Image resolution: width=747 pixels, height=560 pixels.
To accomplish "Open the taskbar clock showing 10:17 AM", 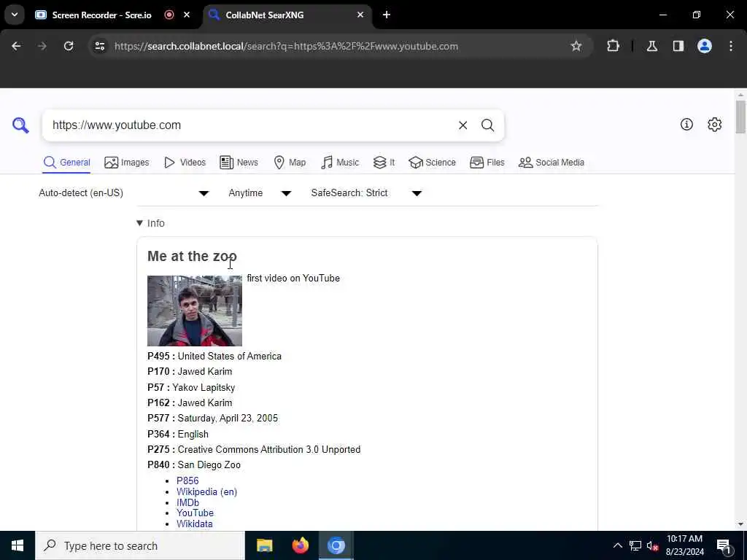I will pyautogui.click(x=684, y=545).
